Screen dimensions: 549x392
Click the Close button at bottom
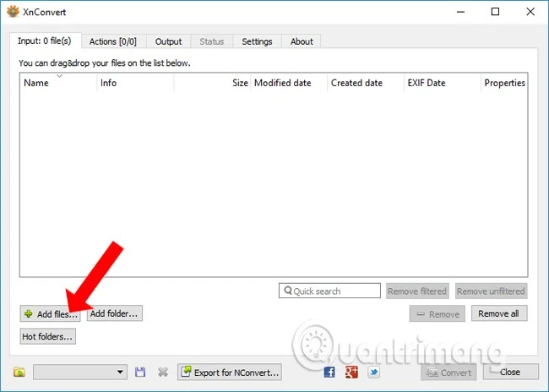[510, 372]
